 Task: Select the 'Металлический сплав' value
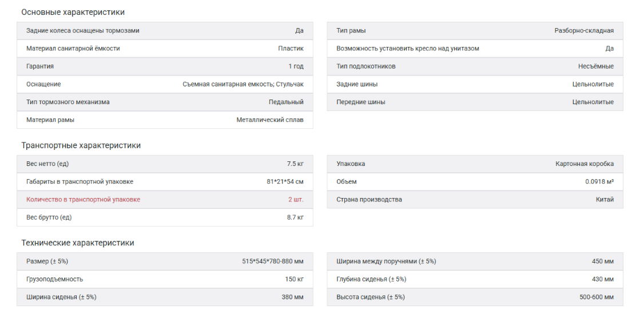click(270, 120)
